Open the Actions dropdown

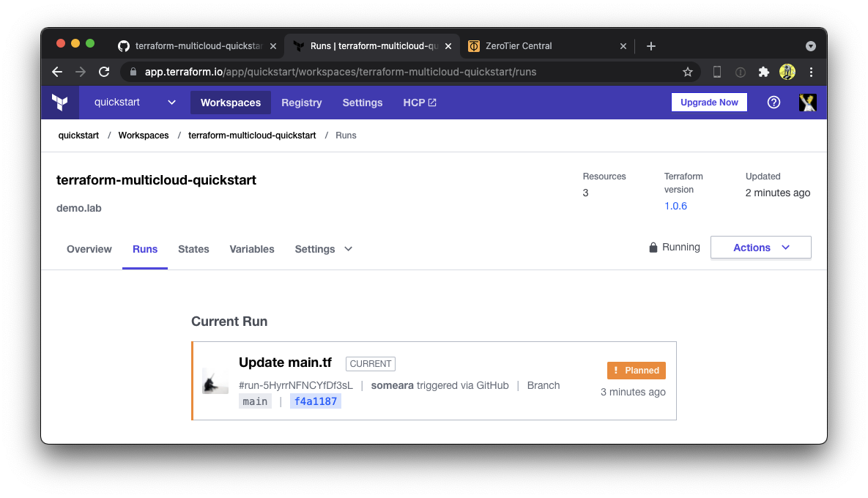760,248
